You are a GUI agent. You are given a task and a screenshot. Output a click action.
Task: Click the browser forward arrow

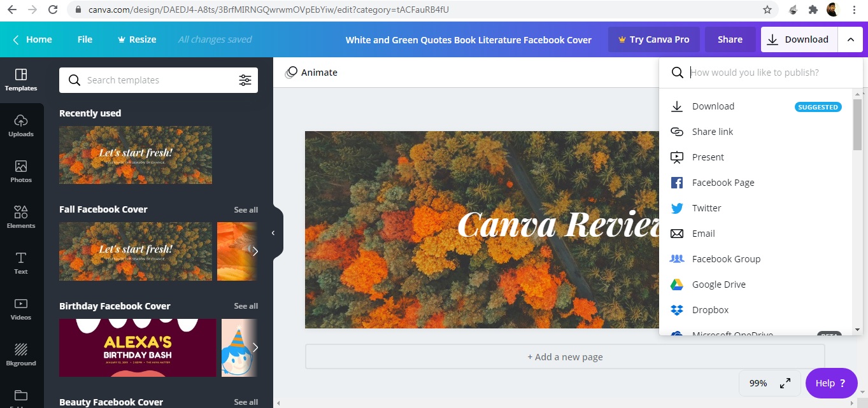[x=32, y=10]
